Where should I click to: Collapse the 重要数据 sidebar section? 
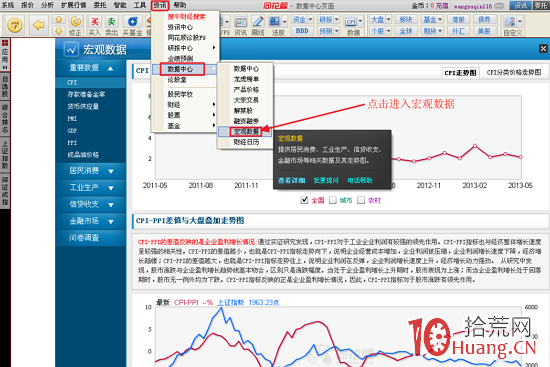click(x=110, y=68)
